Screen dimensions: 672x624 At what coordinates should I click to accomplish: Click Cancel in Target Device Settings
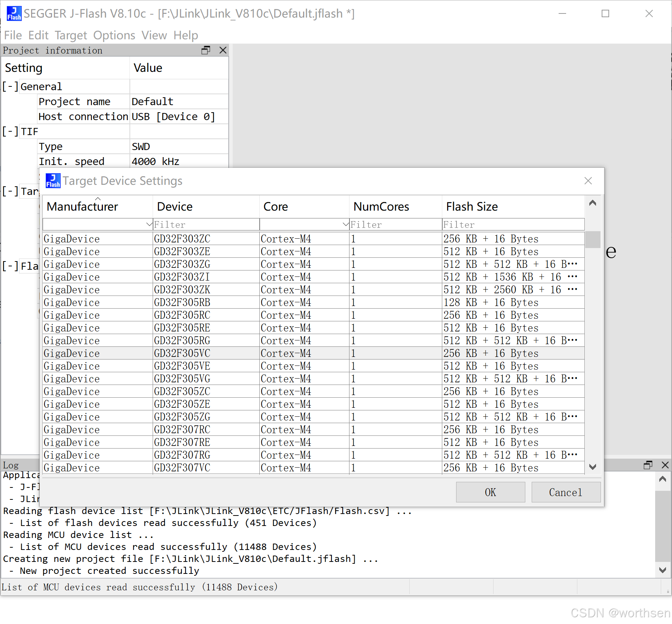[566, 492]
